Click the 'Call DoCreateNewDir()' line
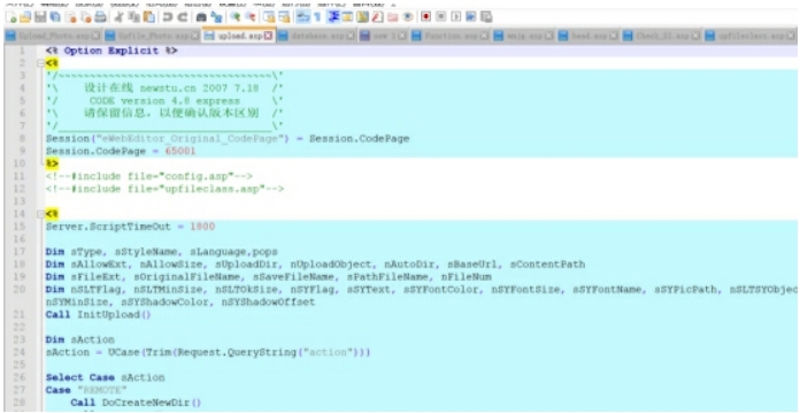The width and height of the screenshot is (800, 413). (x=136, y=402)
